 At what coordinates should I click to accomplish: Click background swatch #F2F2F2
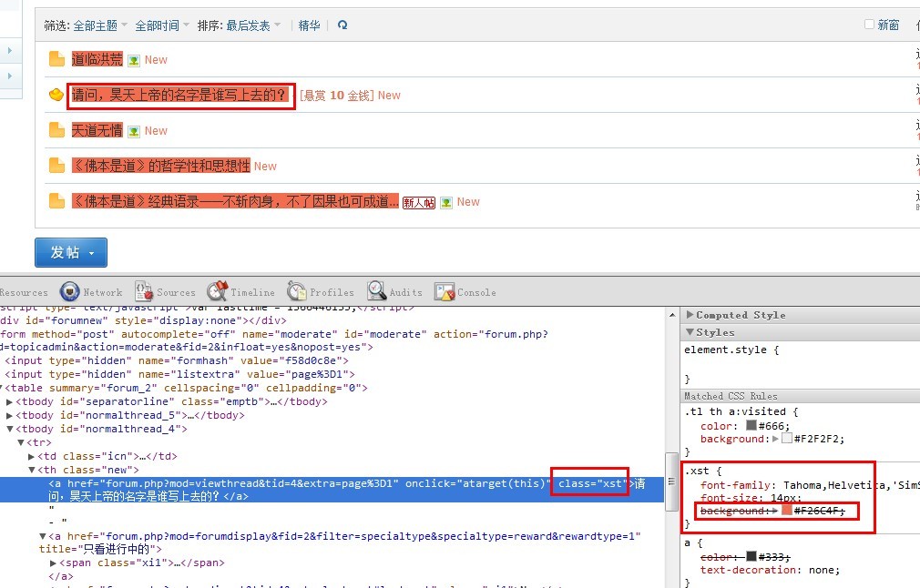coord(787,438)
